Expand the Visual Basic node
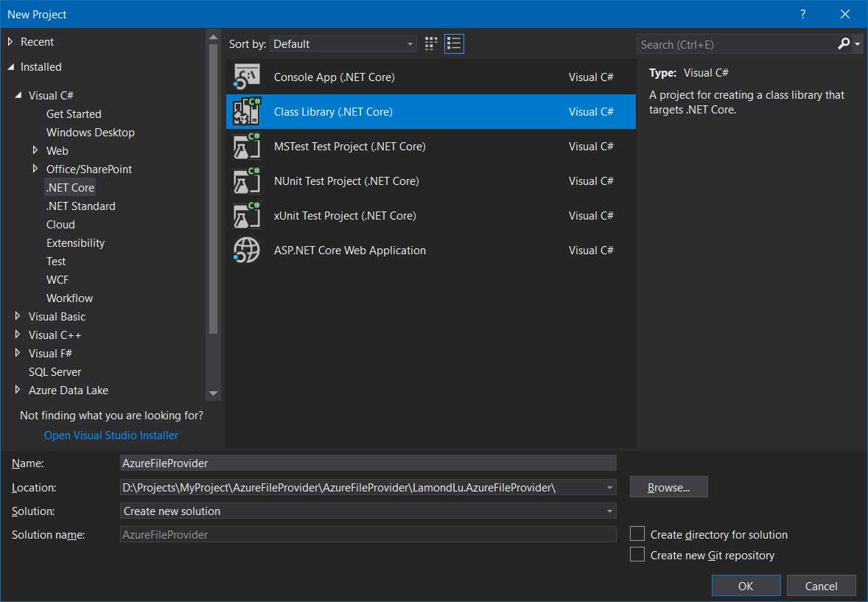 pos(18,315)
